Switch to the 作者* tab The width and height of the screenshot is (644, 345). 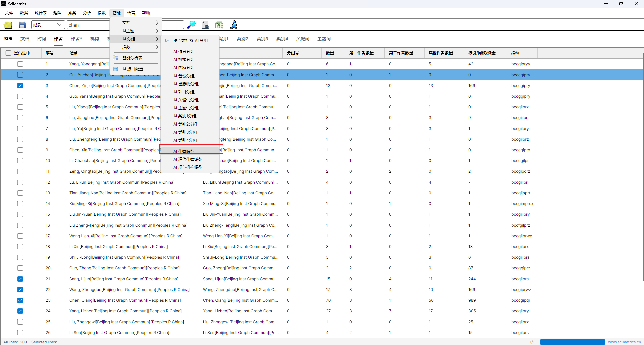click(x=76, y=39)
